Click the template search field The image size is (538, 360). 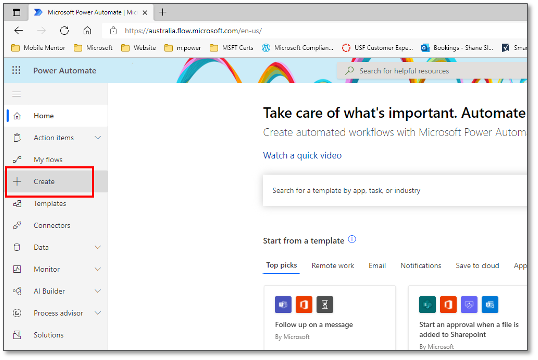pyautogui.click(x=395, y=190)
